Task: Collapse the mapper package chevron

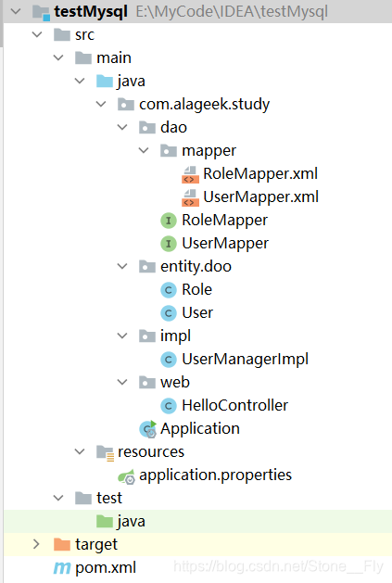Action: [144, 150]
